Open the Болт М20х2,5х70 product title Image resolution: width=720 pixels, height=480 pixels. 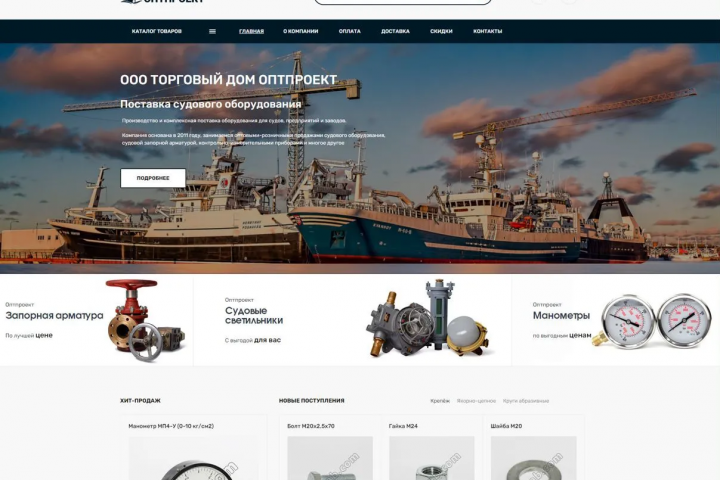pyautogui.click(x=310, y=426)
